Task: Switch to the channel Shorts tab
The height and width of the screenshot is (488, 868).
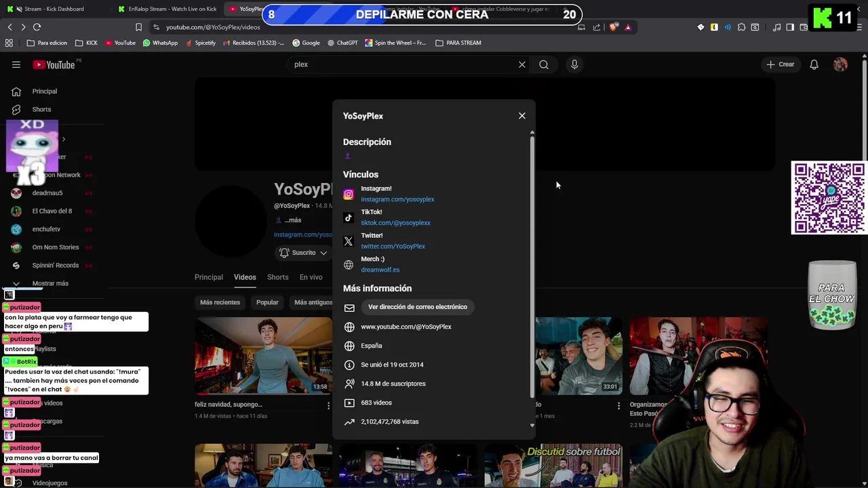Action: coord(278,277)
